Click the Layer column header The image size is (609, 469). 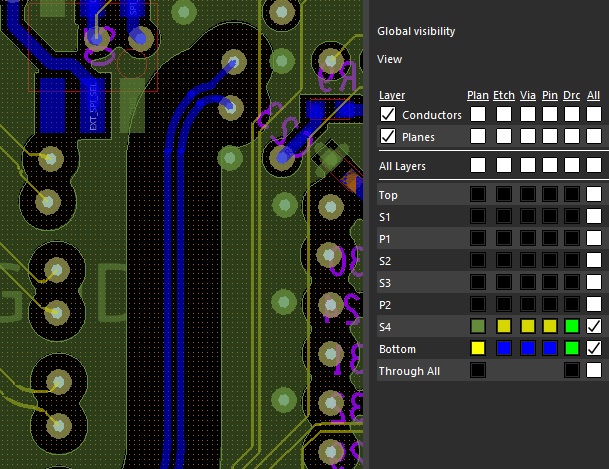click(392, 95)
